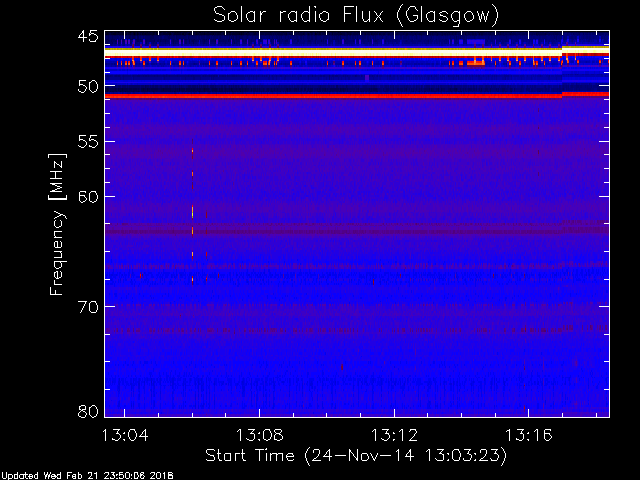Click the '45' frequency tick label
Screen dimensions: 640x480
pyautogui.click(x=89, y=37)
